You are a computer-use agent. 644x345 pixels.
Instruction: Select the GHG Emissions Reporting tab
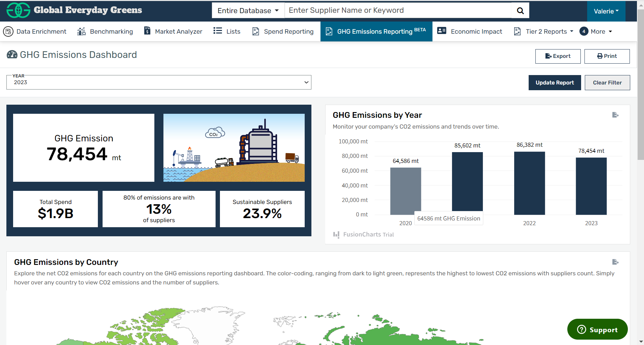[376, 32]
